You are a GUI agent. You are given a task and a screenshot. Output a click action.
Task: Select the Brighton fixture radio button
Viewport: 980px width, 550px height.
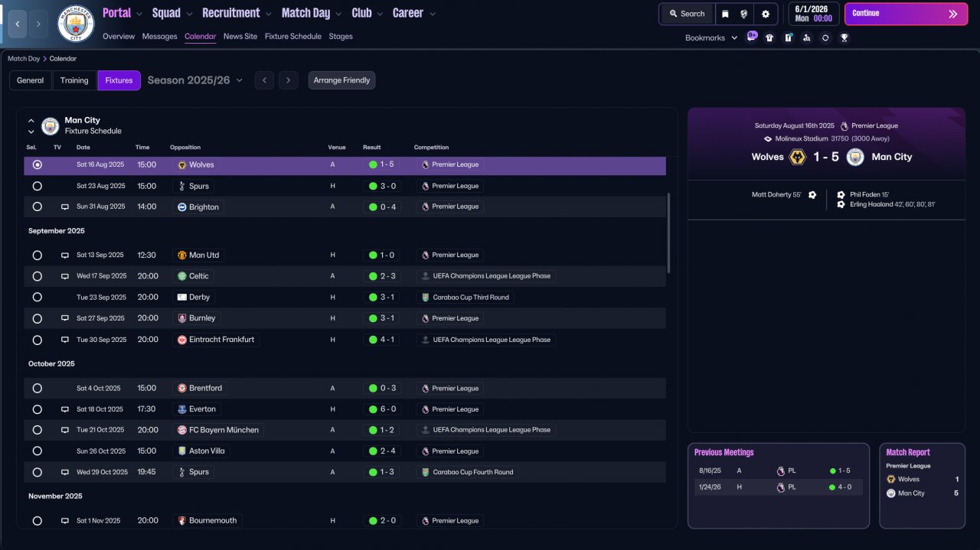38,207
